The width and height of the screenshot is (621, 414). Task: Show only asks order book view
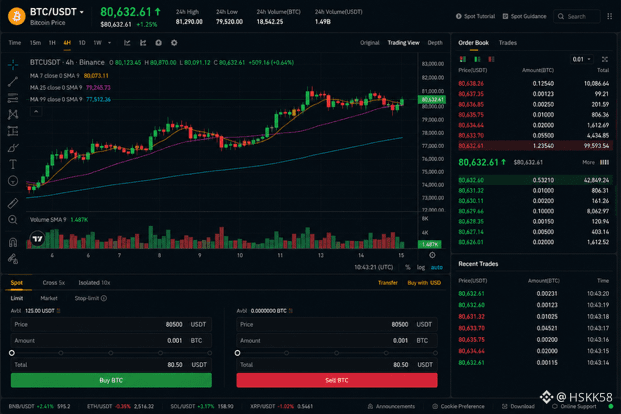(x=491, y=59)
